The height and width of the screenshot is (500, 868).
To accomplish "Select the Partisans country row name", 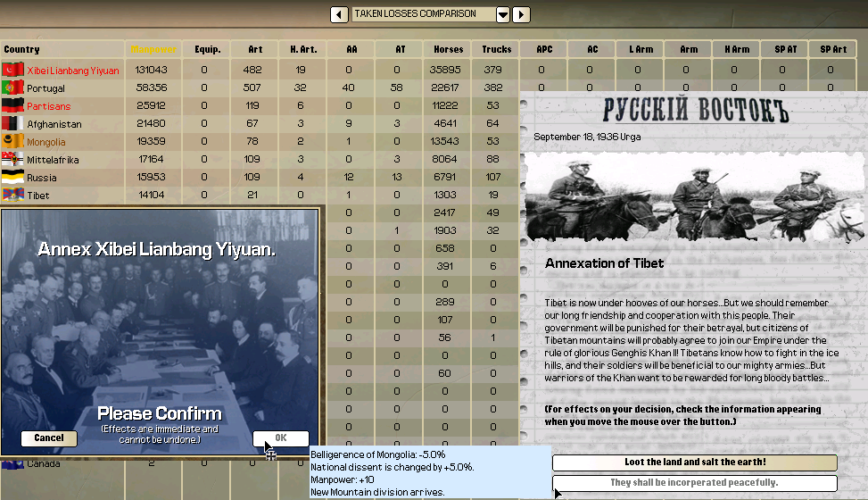I will pyautogui.click(x=49, y=106).
